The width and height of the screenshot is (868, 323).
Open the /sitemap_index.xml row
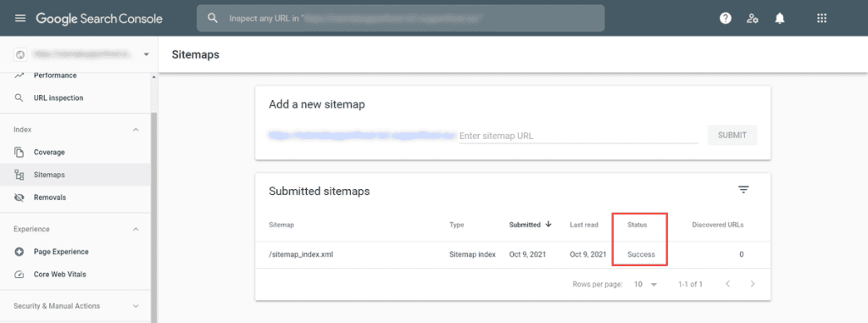click(513, 255)
